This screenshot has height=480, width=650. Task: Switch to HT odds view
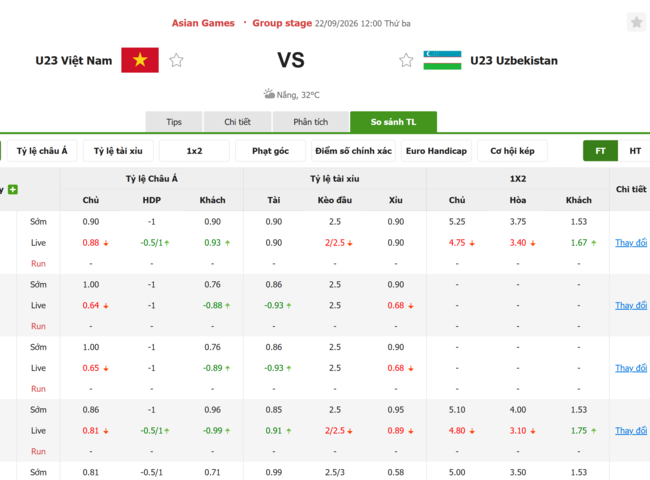[x=635, y=151]
